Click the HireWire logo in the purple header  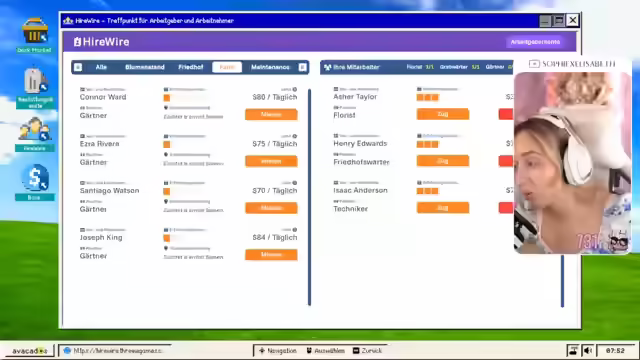click(x=101, y=42)
